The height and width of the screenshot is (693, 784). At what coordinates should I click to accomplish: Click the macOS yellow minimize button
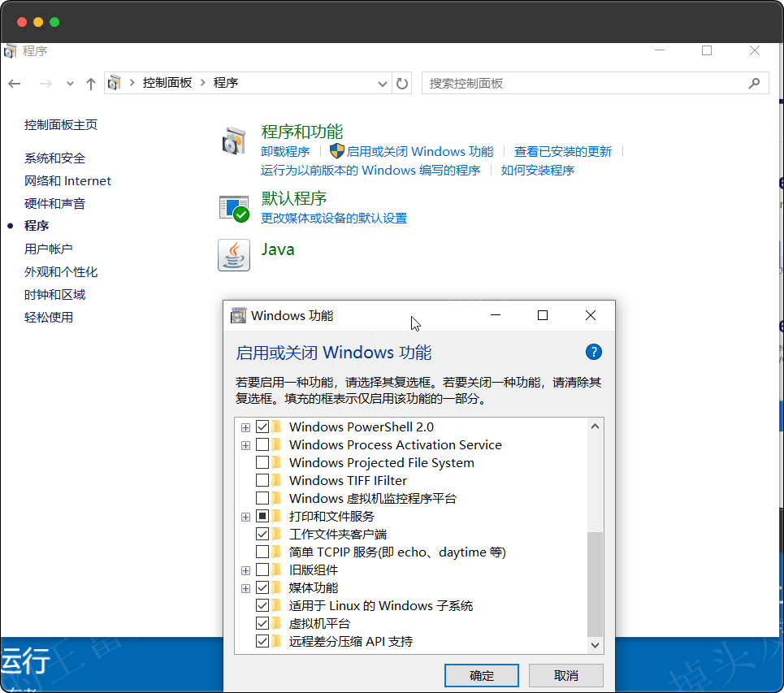coord(38,22)
